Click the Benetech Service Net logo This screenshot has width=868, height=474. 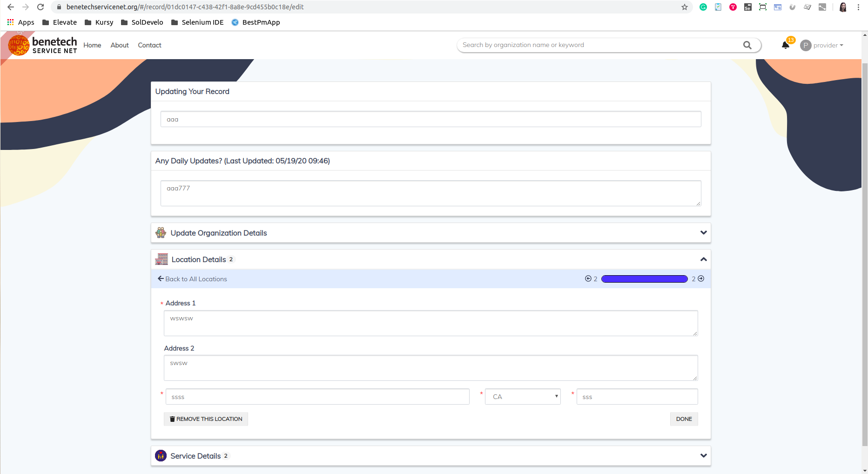point(43,45)
